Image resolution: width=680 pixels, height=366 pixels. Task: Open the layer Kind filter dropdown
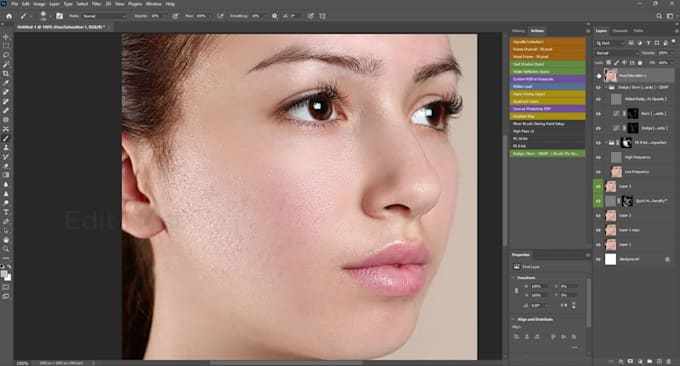[611, 43]
